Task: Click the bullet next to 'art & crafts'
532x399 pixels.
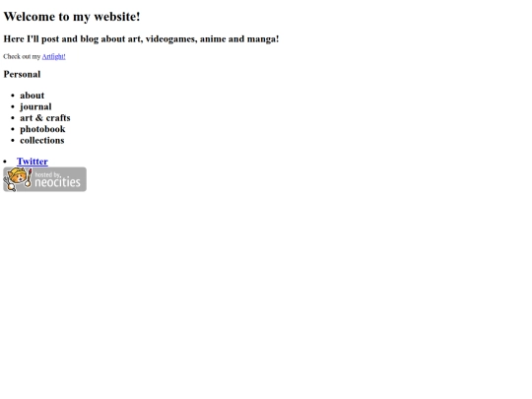Action: pos(13,118)
